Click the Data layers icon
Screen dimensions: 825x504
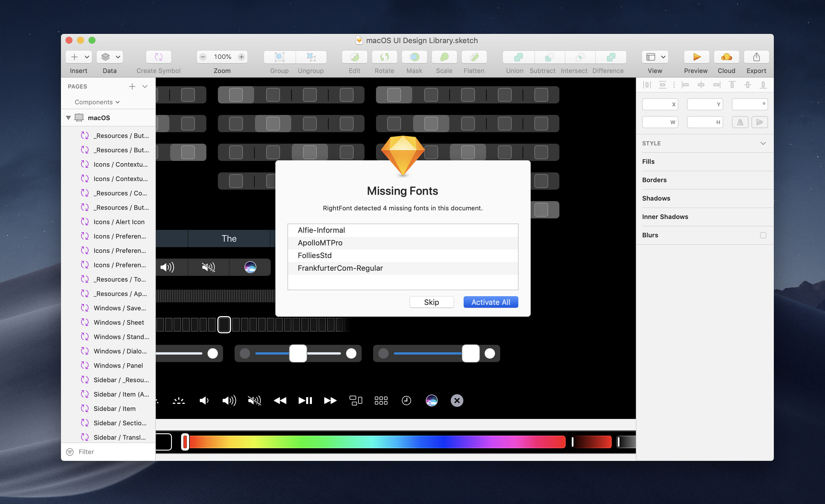coord(106,57)
